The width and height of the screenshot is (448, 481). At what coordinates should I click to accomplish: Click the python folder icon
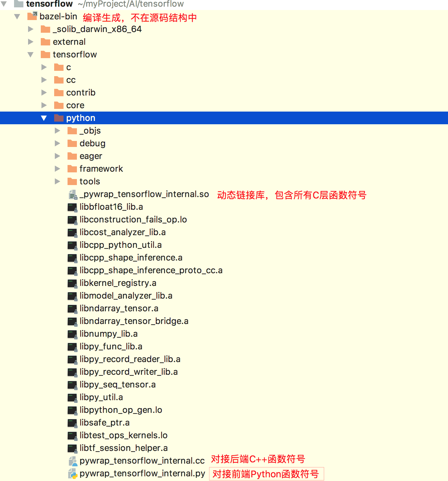click(59, 118)
